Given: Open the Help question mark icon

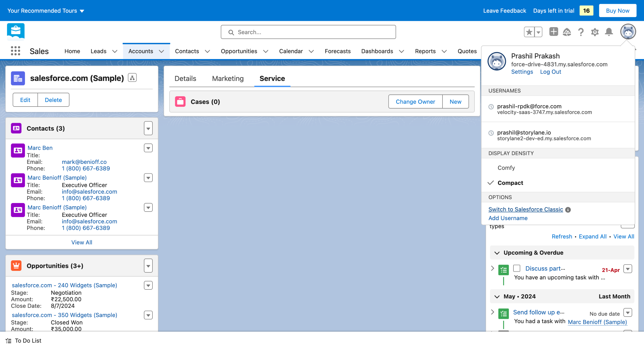Looking at the screenshot, I should 581,32.
